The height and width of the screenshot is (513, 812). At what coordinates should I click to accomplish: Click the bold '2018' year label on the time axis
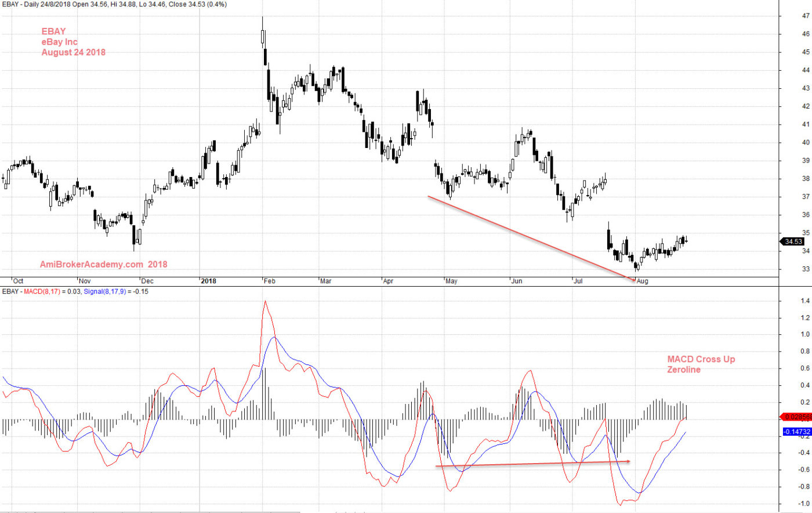pos(208,281)
